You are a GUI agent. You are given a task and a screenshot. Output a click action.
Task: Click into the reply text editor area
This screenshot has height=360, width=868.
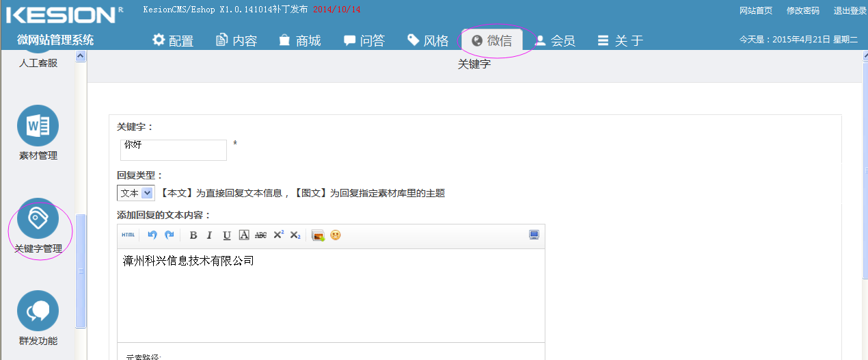tap(331, 295)
